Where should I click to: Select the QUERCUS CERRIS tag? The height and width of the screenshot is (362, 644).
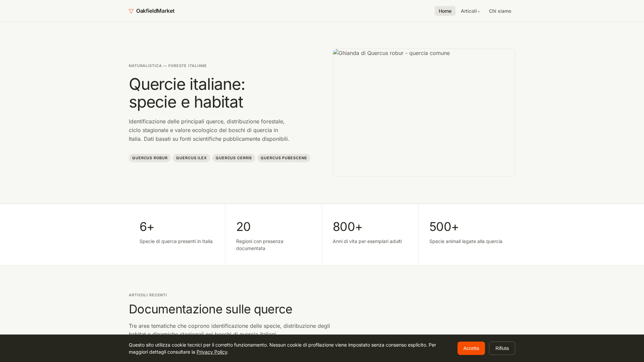pyautogui.click(x=233, y=158)
